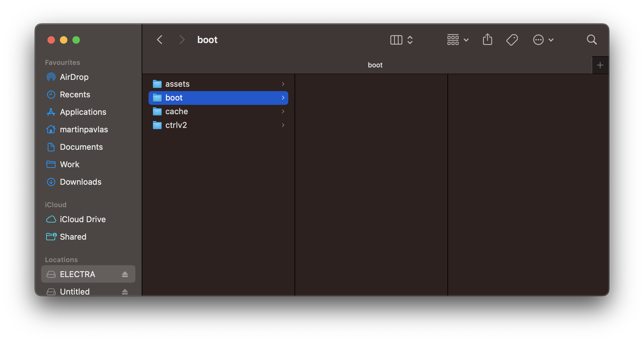
Task: Open Applications from Favourites
Action: click(83, 112)
